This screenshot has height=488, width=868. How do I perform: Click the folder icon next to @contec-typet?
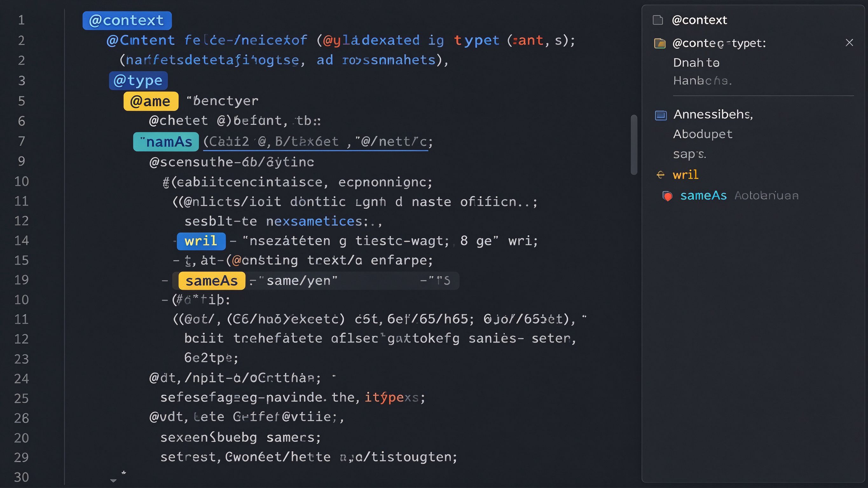pos(660,43)
